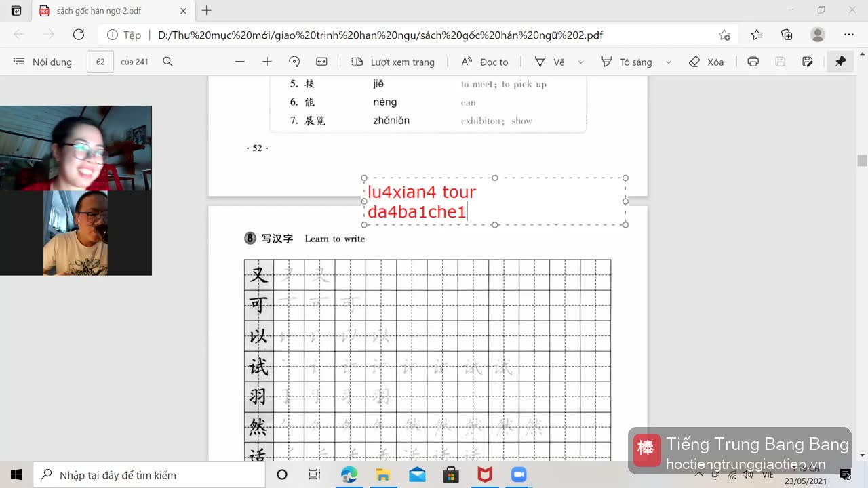The height and width of the screenshot is (488, 868).
Task: Go back in browser history
Action: 19,35
